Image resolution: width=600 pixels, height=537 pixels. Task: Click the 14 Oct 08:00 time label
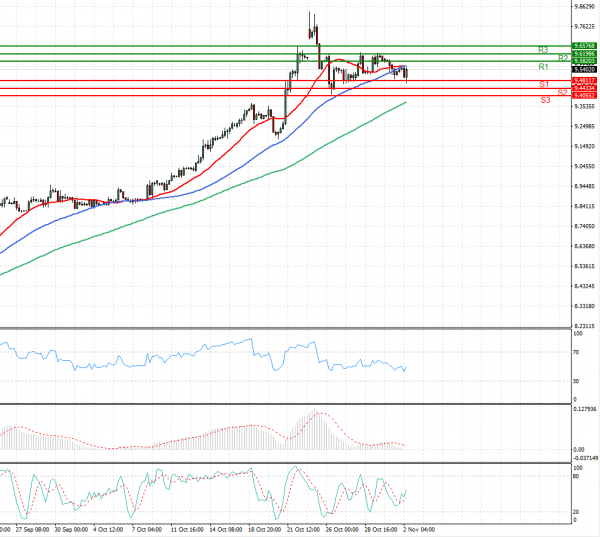226,530
